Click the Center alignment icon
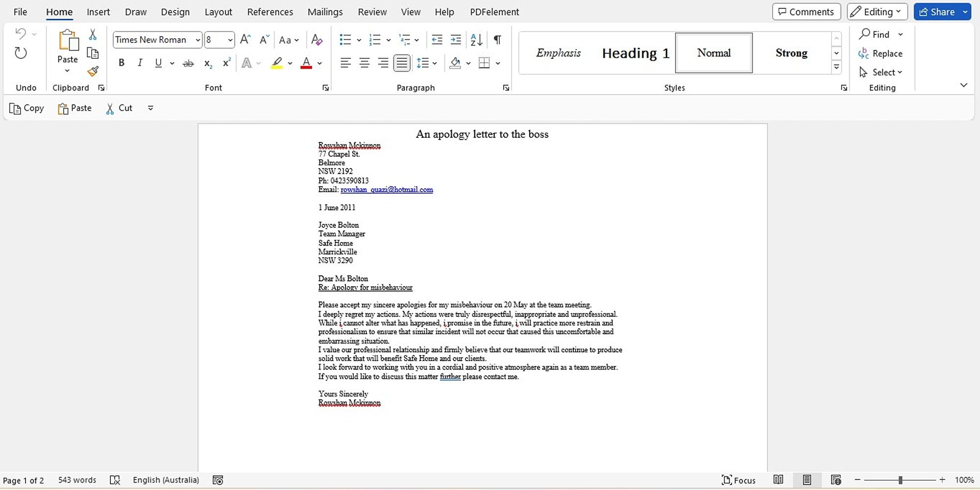This screenshot has width=980, height=490. (x=365, y=63)
